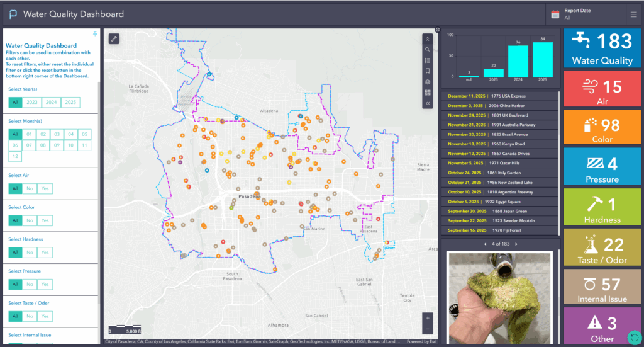The height and width of the screenshot is (347, 644).
Task: Select All under Select Month(s)
Action: (x=15, y=134)
